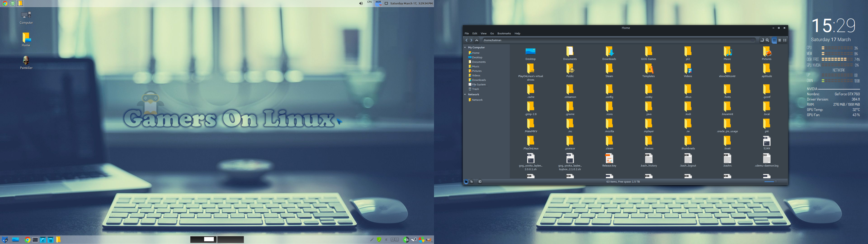The width and height of the screenshot is (868, 244).
Task: Select Music in the sidebar
Action: (474, 66)
